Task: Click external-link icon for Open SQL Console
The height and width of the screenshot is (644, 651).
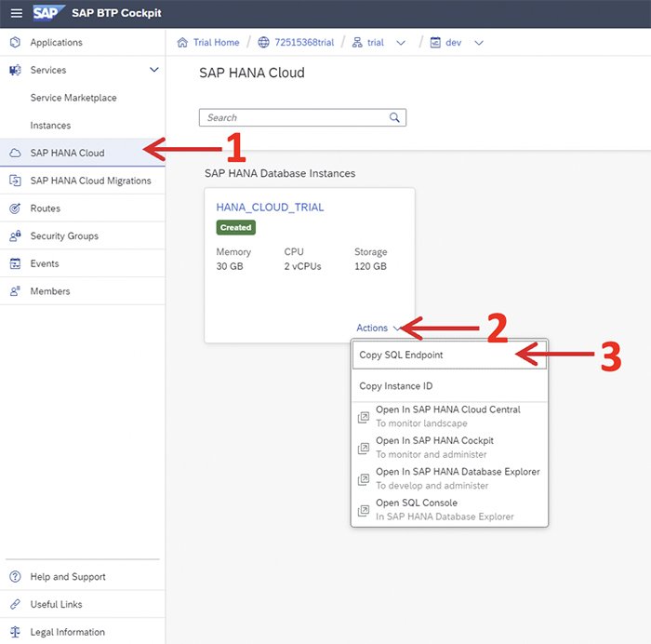Action: click(x=364, y=510)
